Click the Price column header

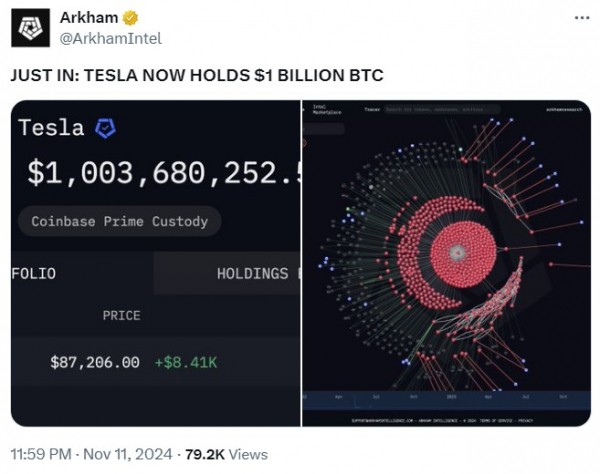(121, 315)
